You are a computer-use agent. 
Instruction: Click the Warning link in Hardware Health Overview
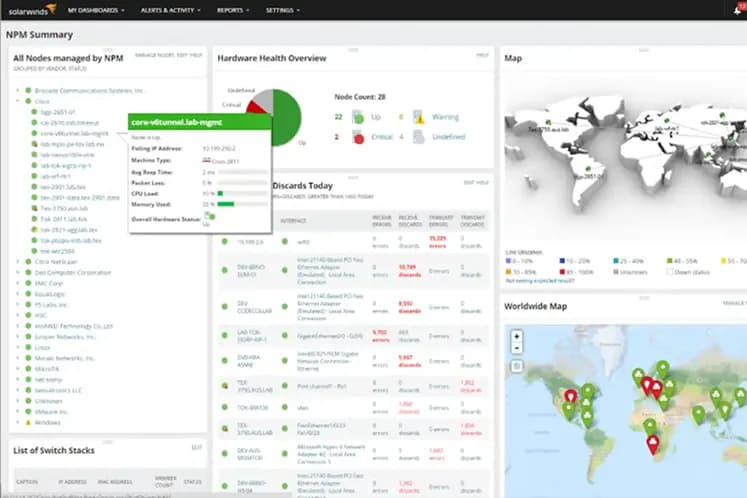445,117
